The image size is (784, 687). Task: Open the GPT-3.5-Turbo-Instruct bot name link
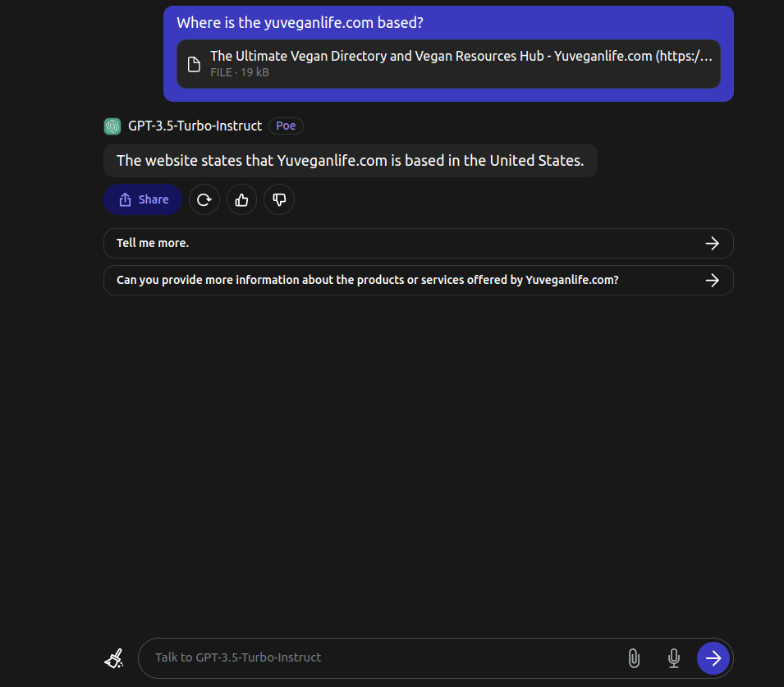(195, 126)
